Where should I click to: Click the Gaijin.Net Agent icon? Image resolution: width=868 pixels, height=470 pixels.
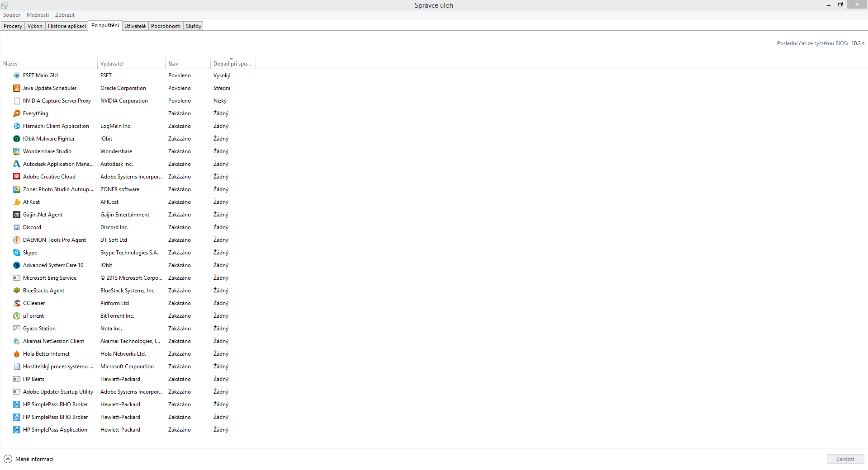point(17,215)
